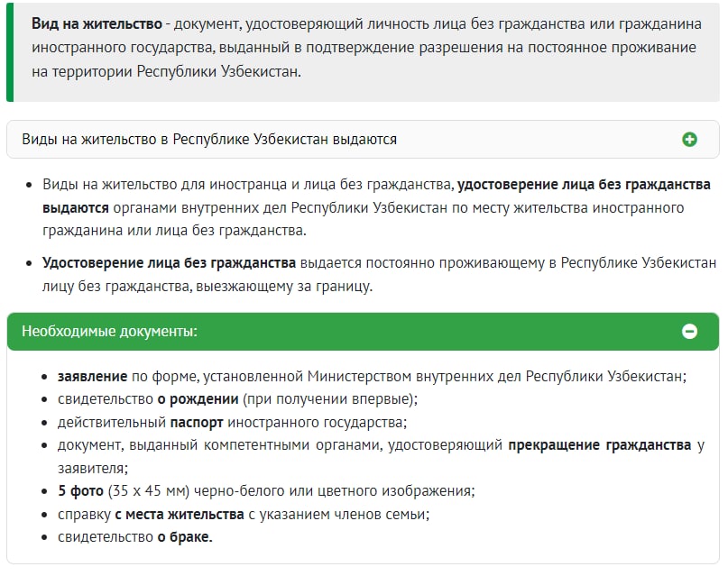Click the bold word паспорт in the list

[x=197, y=422]
